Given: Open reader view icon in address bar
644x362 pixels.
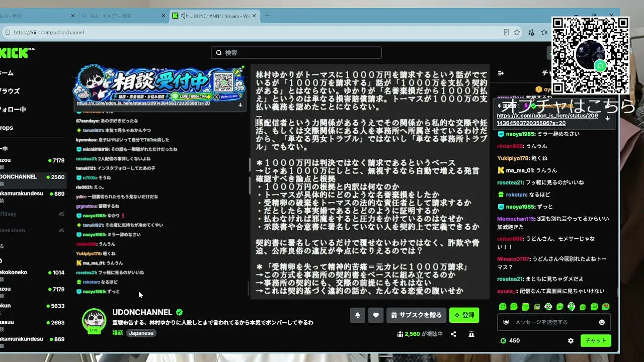Looking at the screenshot, I should pos(506,32).
